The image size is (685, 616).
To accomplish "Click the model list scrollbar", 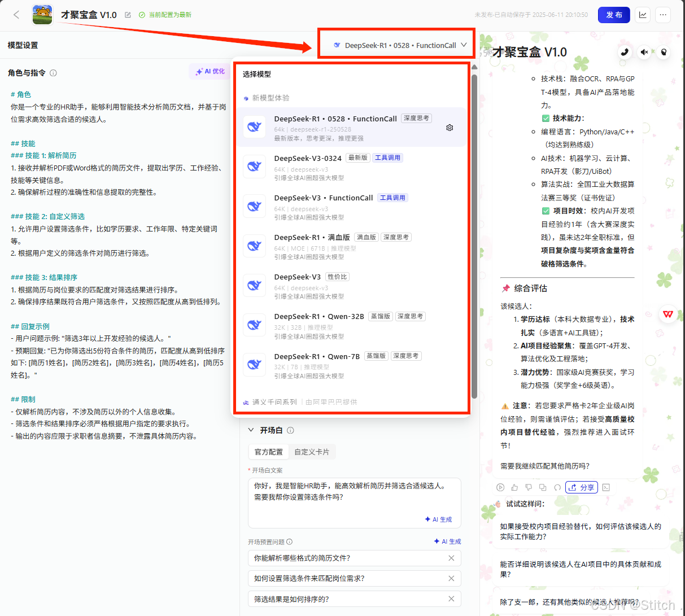I will 474,237.
